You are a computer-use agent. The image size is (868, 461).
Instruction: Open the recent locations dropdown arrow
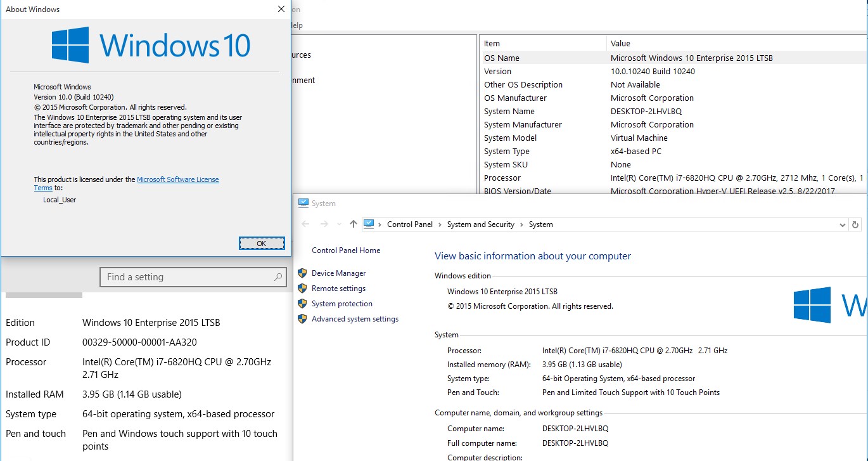click(x=338, y=224)
